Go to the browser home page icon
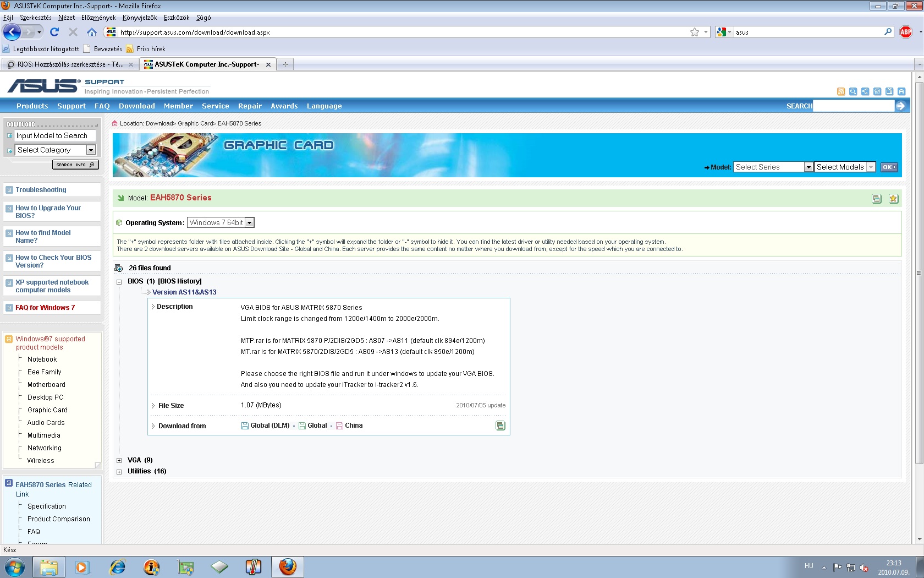The width and height of the screenshot is (924, 578). [x=92, y=32]
